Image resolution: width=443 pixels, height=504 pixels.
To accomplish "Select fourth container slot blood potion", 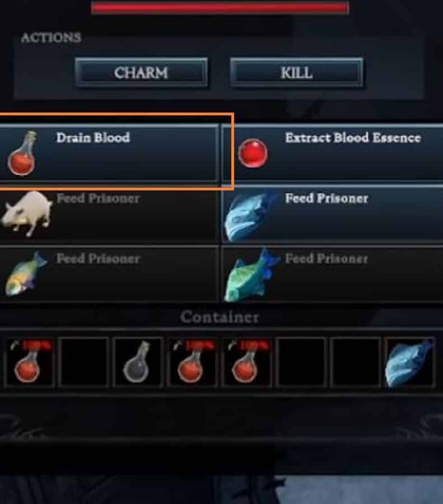I will point(192,362).
